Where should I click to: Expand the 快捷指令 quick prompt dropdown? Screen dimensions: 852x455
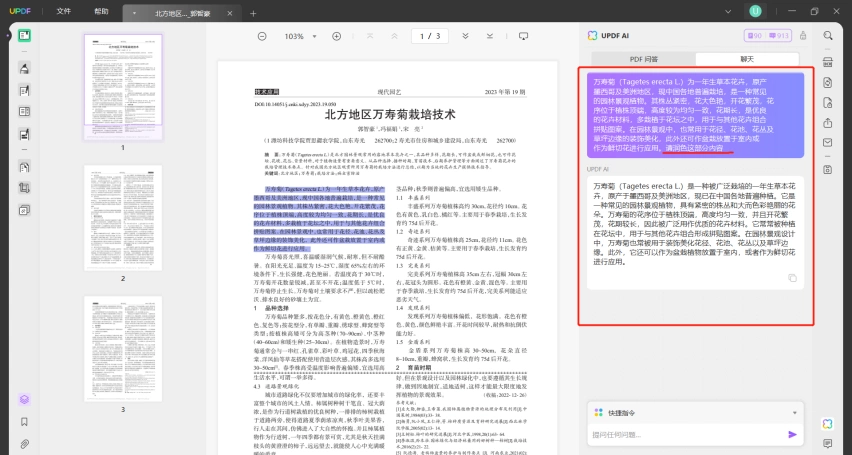(794, 413)
